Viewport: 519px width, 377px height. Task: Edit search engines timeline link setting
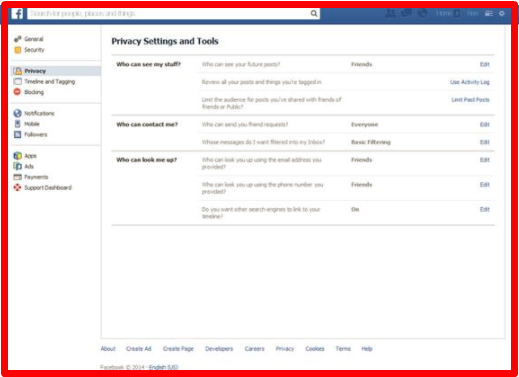(x=484, y=209)
